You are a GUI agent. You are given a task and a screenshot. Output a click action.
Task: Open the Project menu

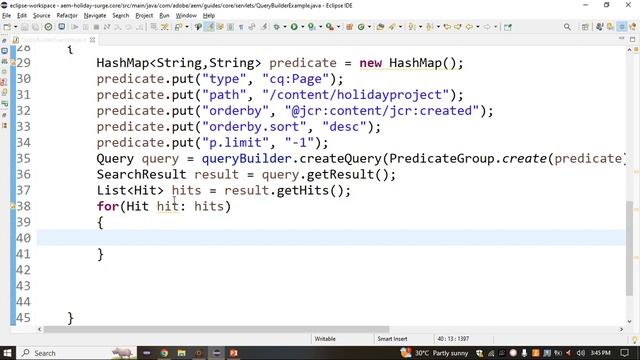tap(144, 16)
